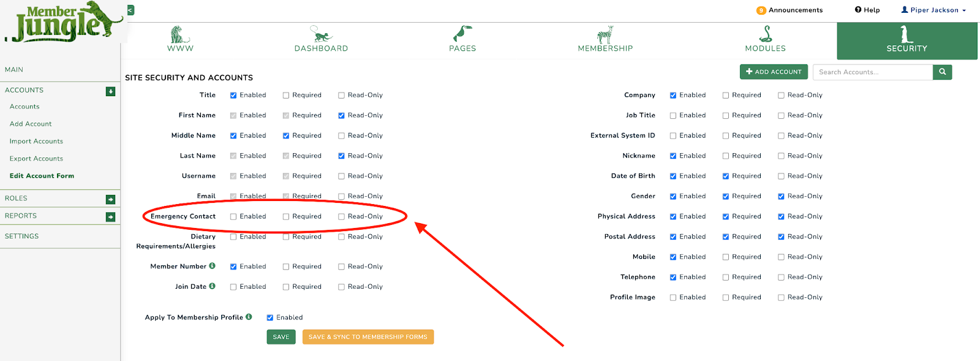Uncheck Gender Read-Only checkbox

781,196
